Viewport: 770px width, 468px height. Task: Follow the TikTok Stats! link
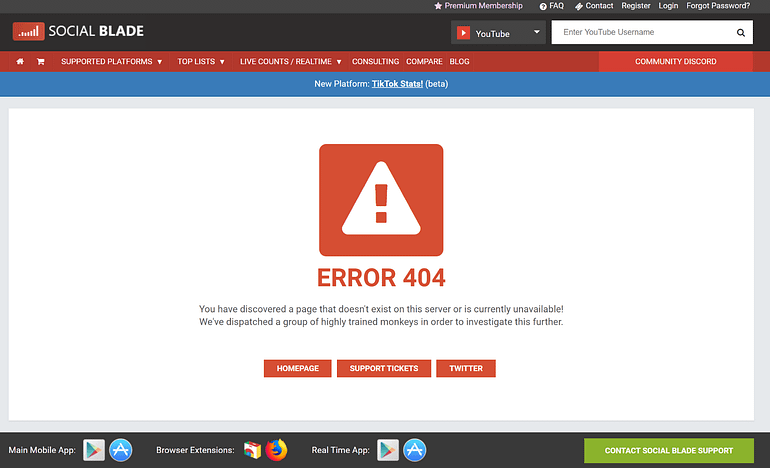point(397,84)
